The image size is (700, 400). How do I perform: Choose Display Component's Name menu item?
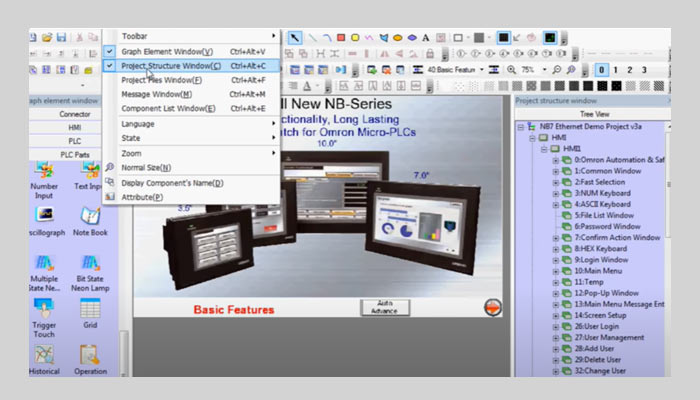192,183
